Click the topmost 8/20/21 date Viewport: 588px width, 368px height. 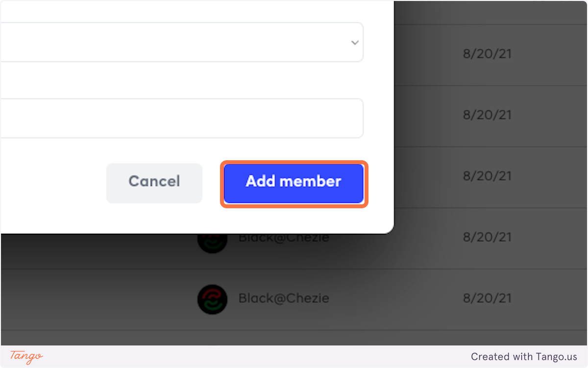[487, 54]
